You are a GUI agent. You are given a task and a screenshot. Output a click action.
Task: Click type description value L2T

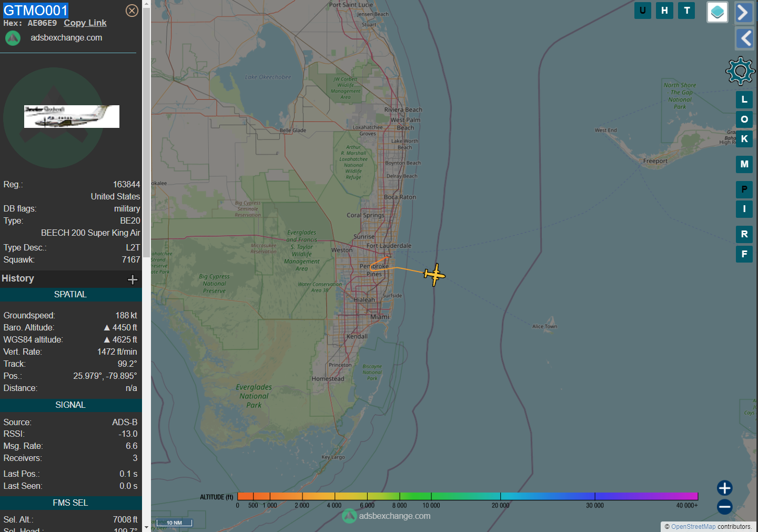tap(133, 248)
